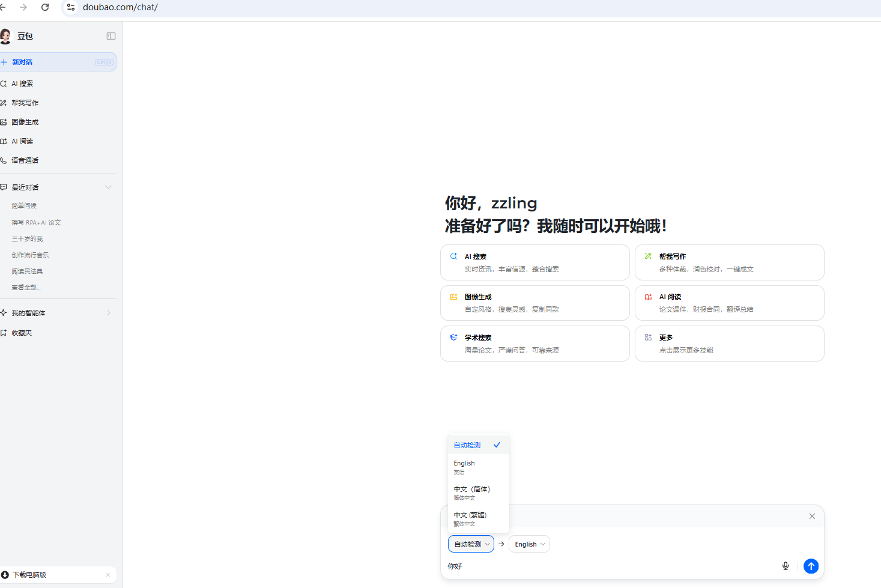Click 查看全部 to view all chats
This screenshot has height=588, width=881.
click(x=26, y=288)
